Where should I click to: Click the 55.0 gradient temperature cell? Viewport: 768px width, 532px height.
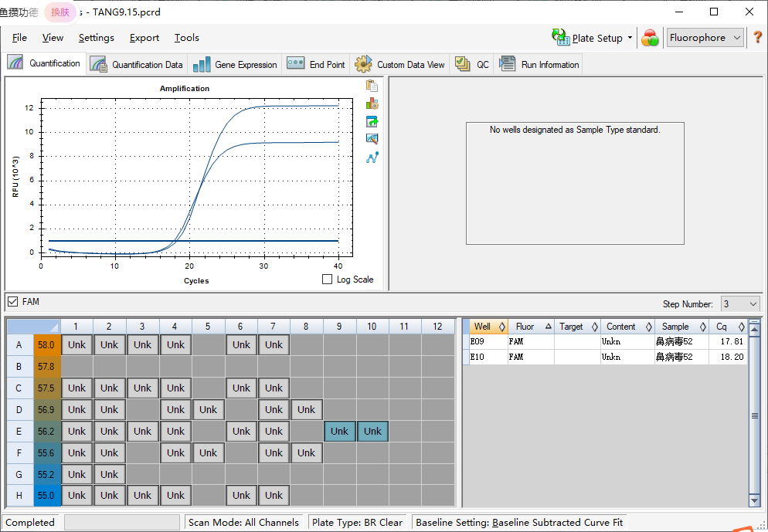46,495
